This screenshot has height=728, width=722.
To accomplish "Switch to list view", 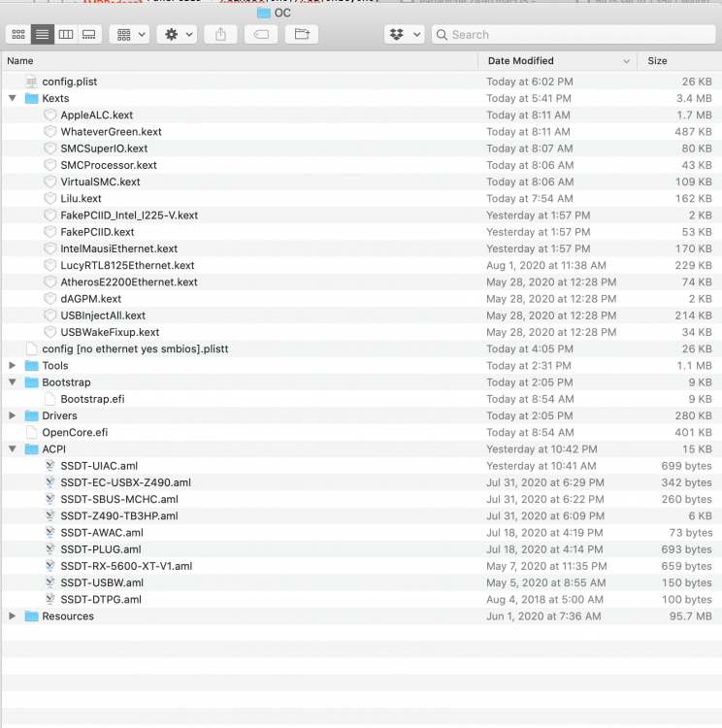I will pos(43,34).
